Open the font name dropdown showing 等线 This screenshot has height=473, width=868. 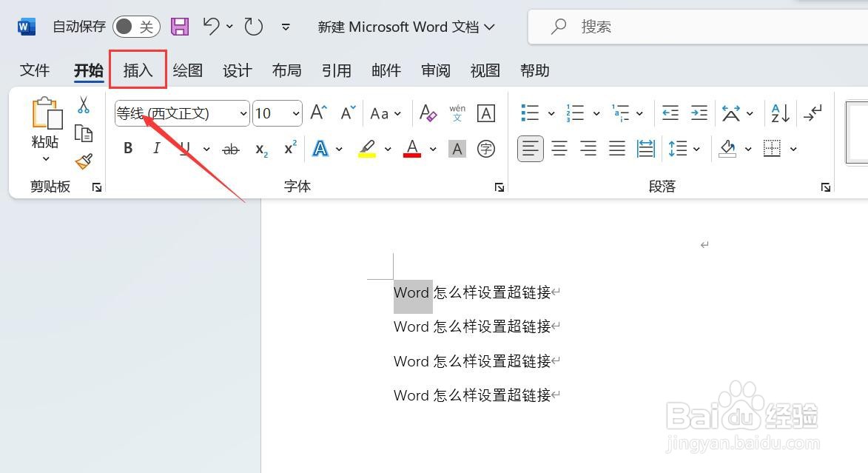243,113
